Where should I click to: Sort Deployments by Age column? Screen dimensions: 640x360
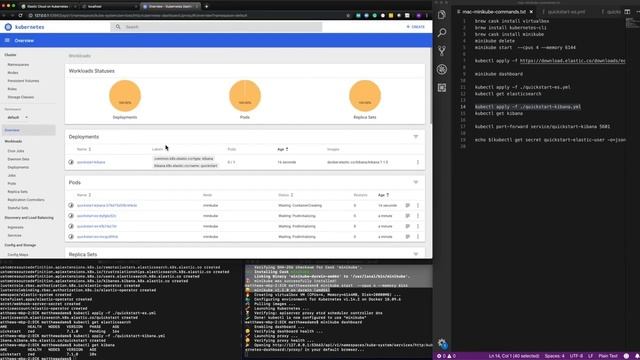(x=282, y=149)
